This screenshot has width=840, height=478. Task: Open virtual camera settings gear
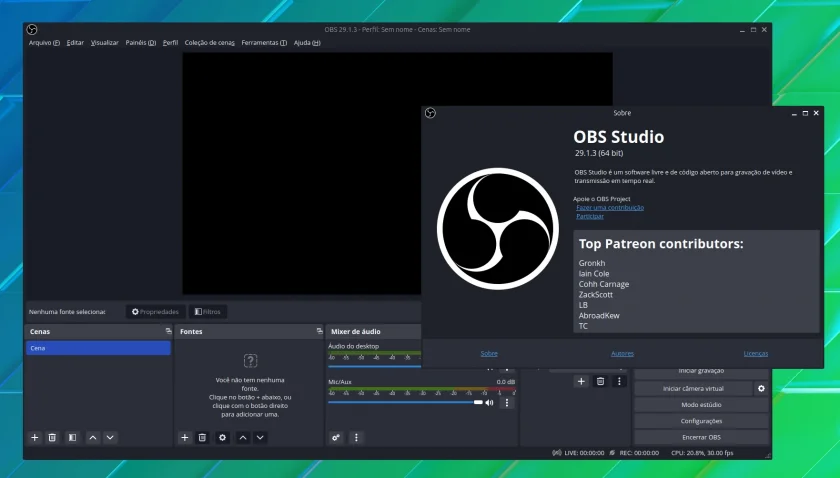pos(761,389)
